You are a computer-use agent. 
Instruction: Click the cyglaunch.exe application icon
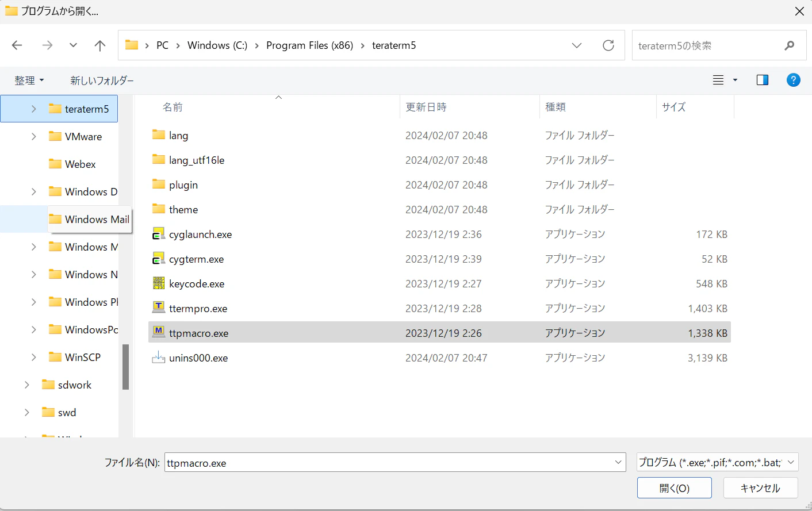click(159, 234)
